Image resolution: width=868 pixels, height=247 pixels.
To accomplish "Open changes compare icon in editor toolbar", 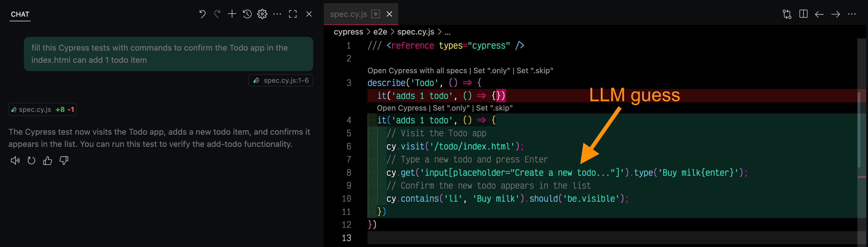I will click(787, 14).
